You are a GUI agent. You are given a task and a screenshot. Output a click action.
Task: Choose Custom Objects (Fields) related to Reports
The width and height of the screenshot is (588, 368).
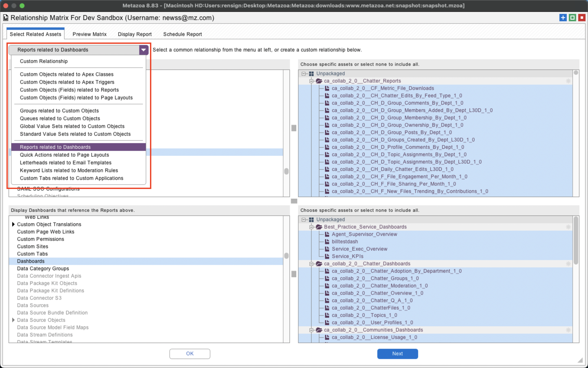pos(78,90)
